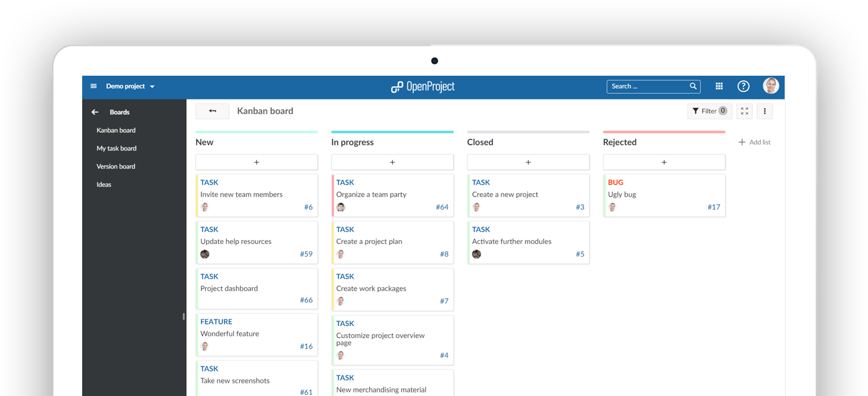The image size is (868, 396).
Task: Add a new list with Add list
Action: point(754,142)
